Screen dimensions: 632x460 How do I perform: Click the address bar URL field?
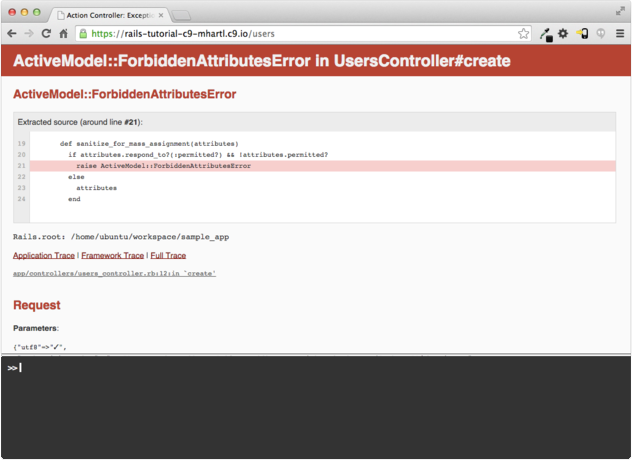pos(300,33)
